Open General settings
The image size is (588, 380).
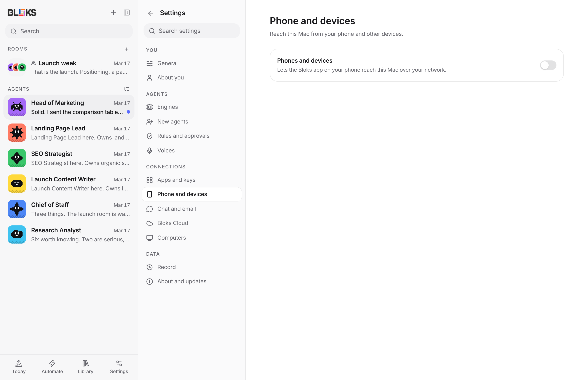[192, 63]
